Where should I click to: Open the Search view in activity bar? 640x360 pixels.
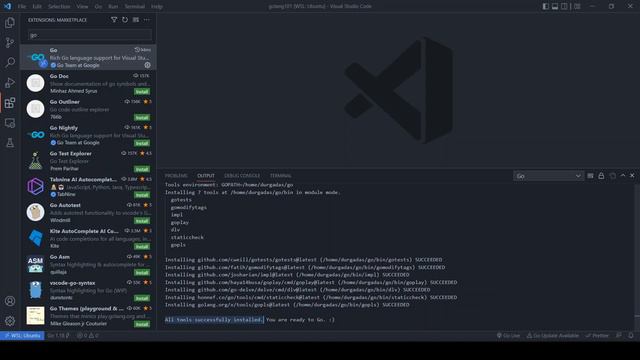(10, 62)
